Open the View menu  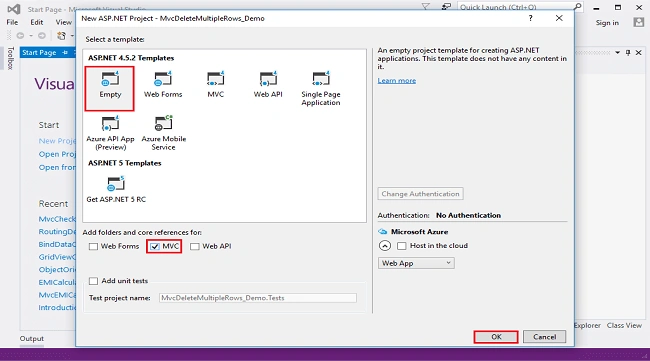click(63, 22)
